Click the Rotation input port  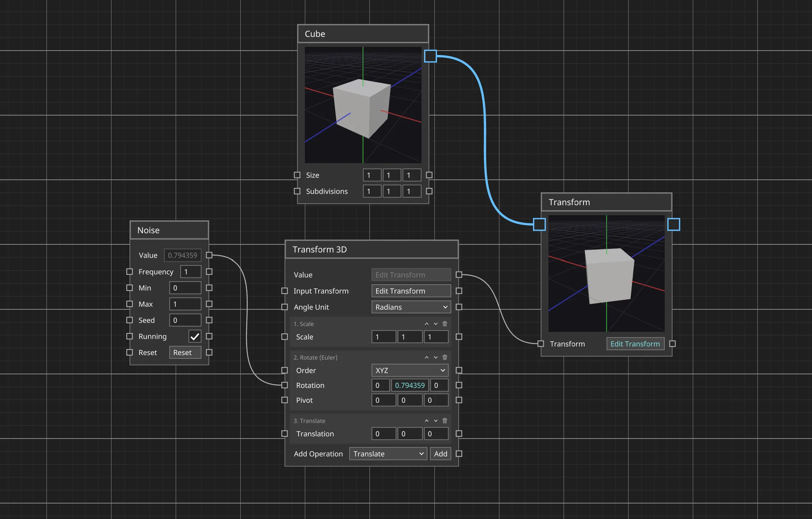tap(285, 385)
